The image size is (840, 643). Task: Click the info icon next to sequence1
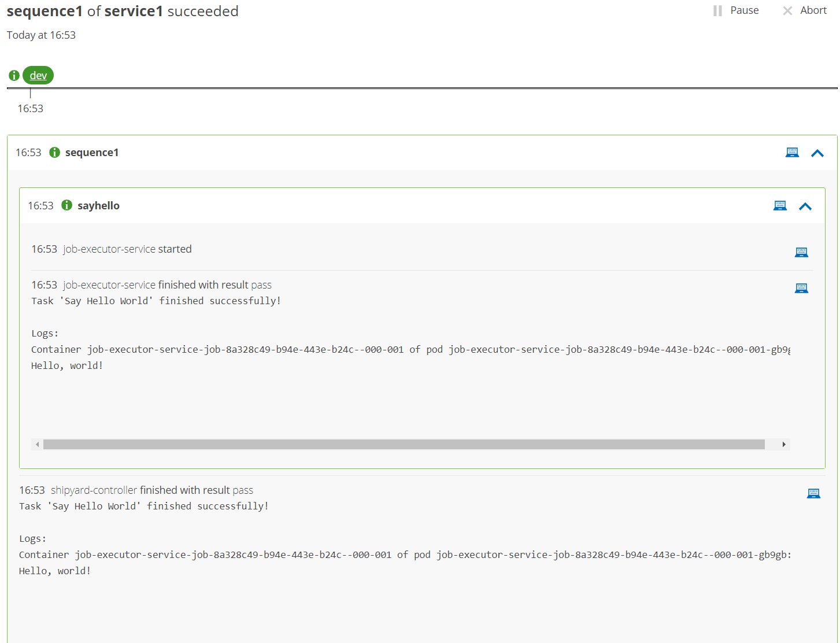click(x=55, y=153)
